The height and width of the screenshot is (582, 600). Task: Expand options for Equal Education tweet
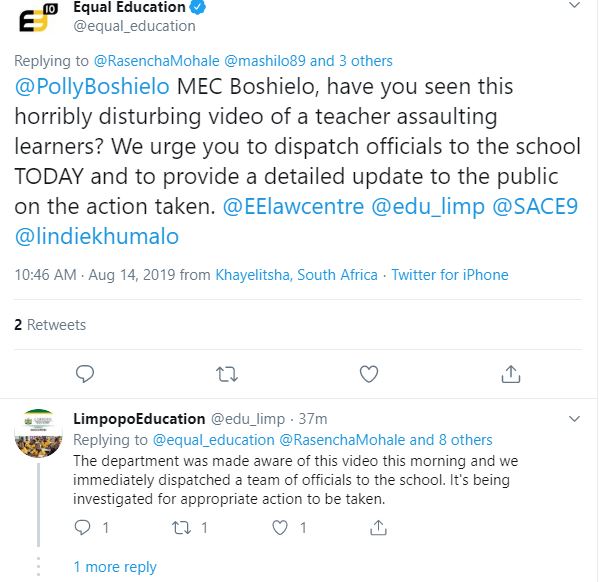[573, 6]
